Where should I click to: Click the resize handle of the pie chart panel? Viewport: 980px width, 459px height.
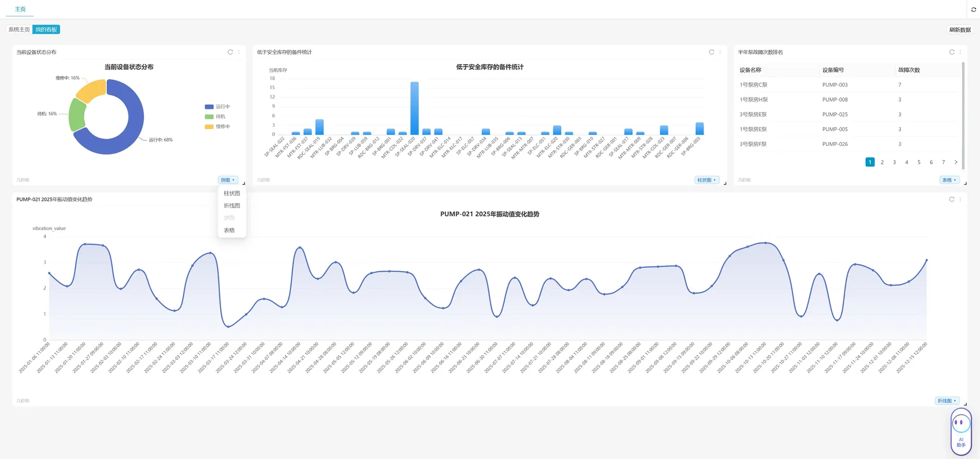click(243, 183)
